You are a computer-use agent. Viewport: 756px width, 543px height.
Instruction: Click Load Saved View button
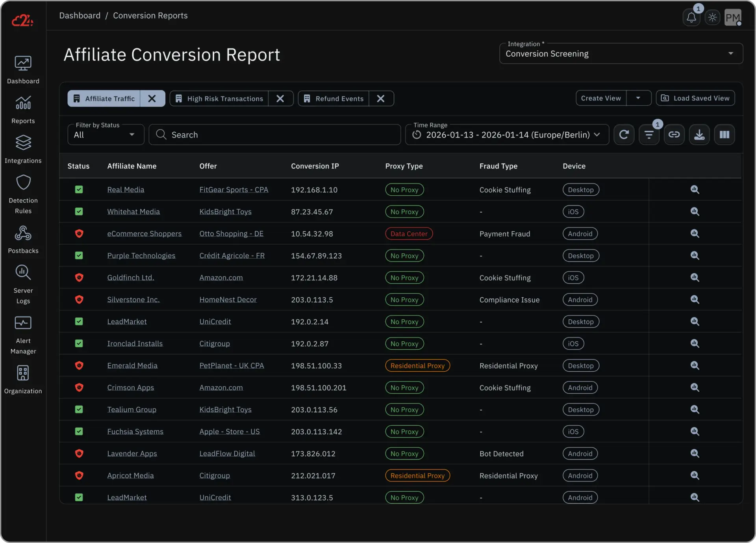(695, 98)
